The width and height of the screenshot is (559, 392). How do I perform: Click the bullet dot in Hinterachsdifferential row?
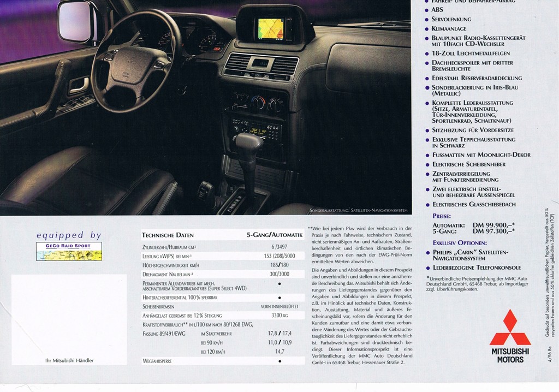click(279, 297)
